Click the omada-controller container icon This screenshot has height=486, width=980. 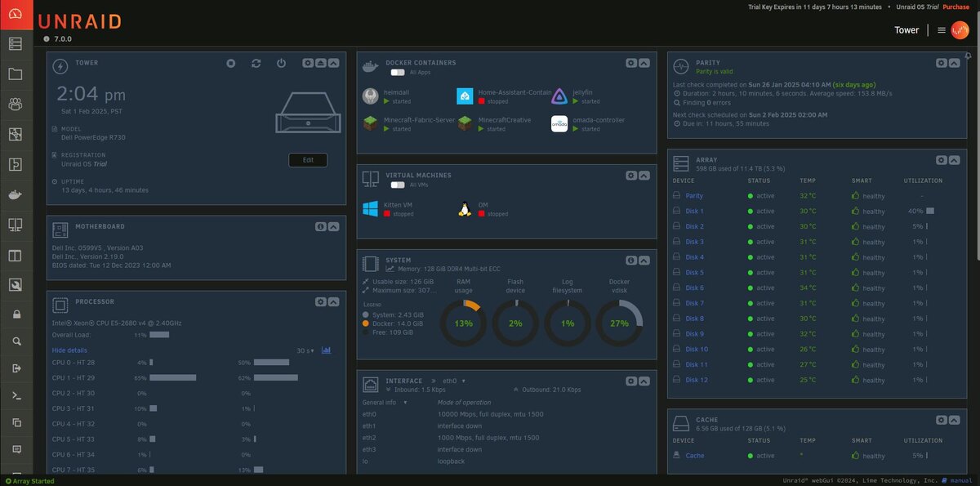click(559, 124)
